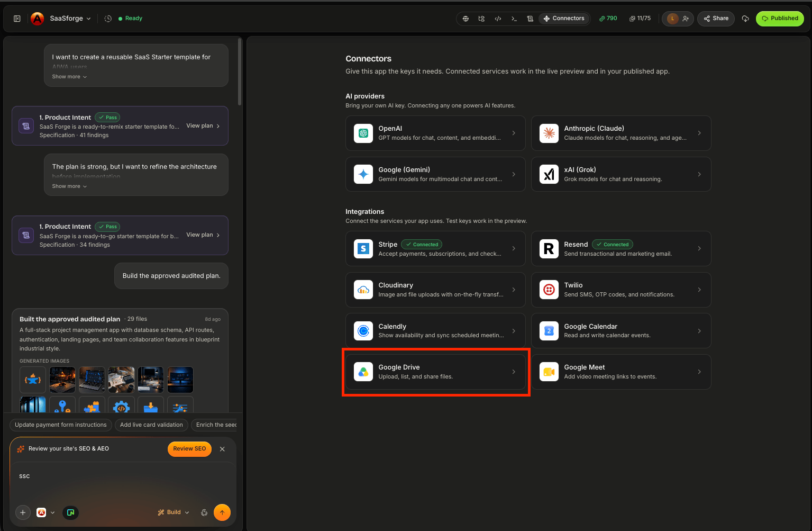The height and width of the screenshot is (531, 812).
Task: Open the Google Drive integration card
Action: tap(435, 372)
